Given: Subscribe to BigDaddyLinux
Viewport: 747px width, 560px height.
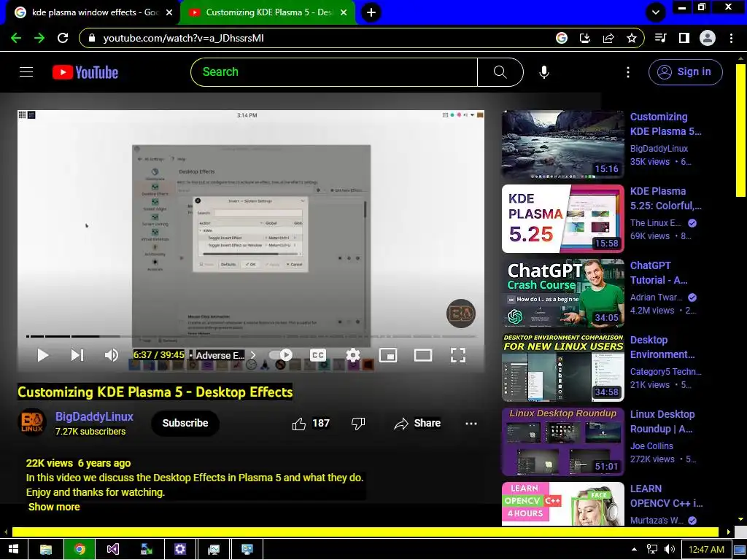Looking at the screenshot, I should pyautogui.click(x=185, y=423).
